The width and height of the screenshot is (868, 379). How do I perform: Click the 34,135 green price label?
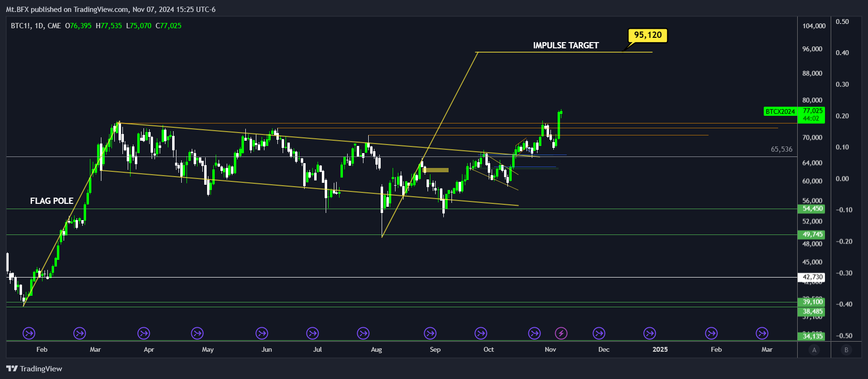click(812, 336)
